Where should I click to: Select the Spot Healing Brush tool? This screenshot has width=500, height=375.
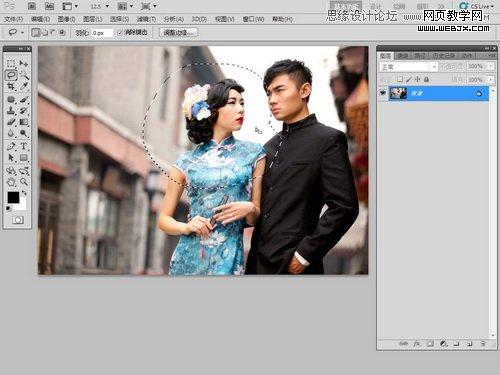(11, 100)
